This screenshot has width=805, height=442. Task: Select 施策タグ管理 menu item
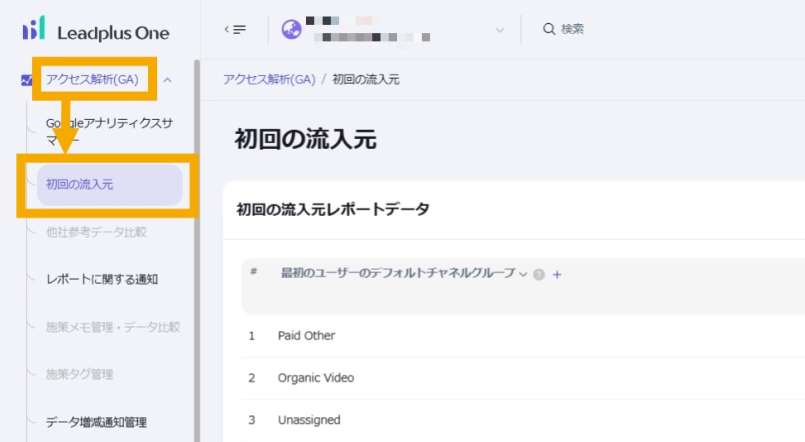coord(79,374)
